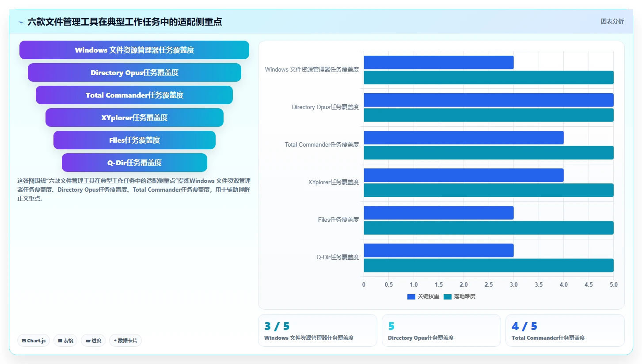Click the 图表分析 label in the header
The image size is (642, 364).
pos(612,21)
